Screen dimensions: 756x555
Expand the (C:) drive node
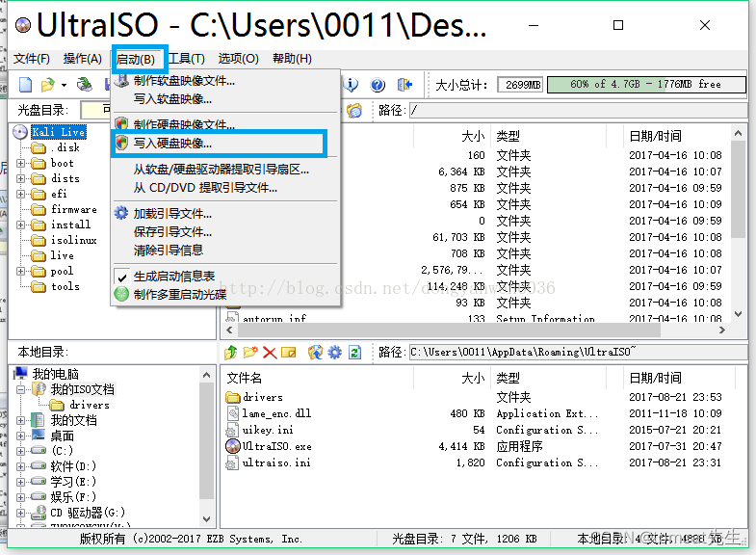(x=20, y=451)
